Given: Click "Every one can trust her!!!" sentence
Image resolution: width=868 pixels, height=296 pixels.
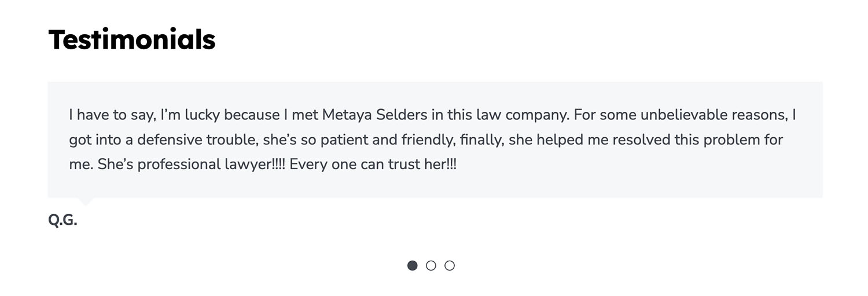Looking at the screenshot, I should 373,165.
